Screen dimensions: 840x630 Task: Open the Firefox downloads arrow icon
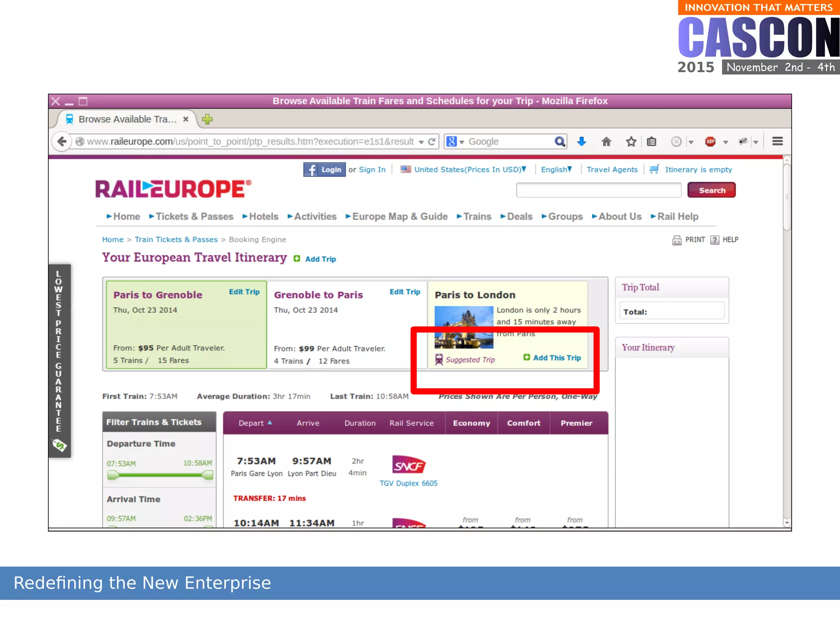coord(582,142)
